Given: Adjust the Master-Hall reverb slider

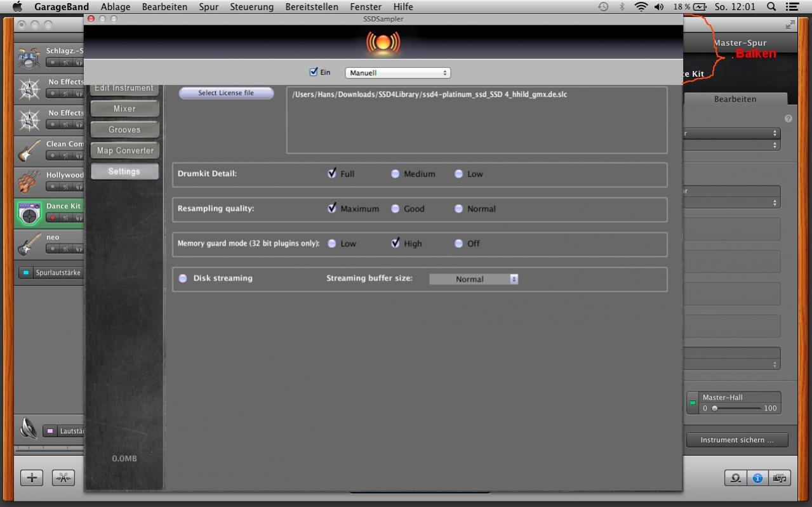Looking at the screenshot, I should [x=736, y=409].
